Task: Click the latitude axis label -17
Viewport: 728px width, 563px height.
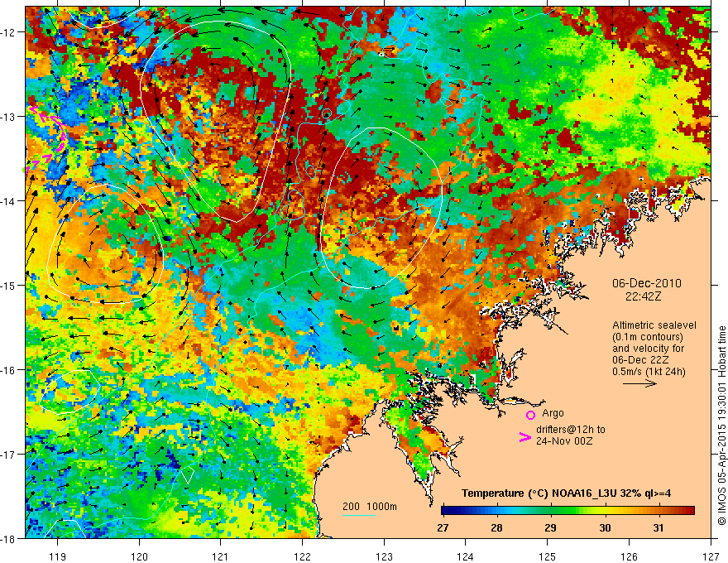Action: (8, 455)
